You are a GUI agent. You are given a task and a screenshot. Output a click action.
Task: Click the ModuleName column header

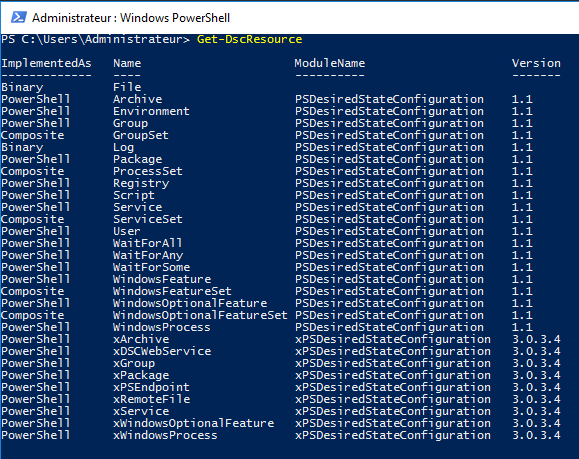coord(330,63)
